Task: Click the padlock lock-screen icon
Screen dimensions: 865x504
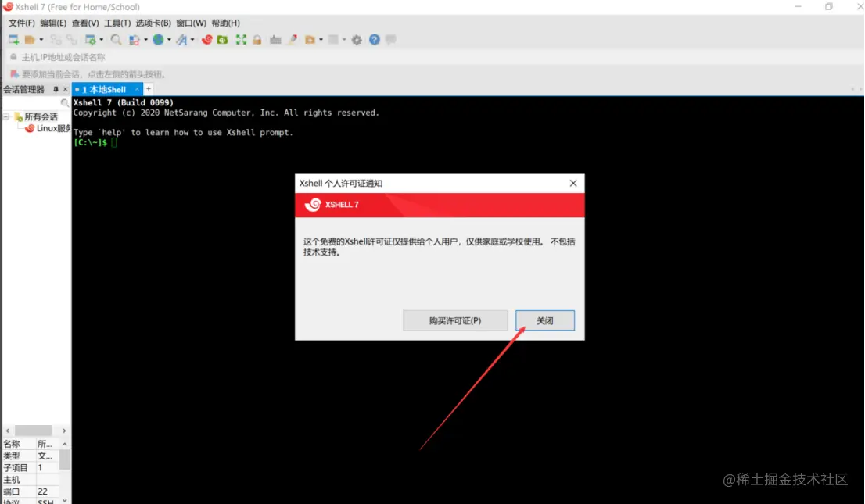Action: [257, 40]
